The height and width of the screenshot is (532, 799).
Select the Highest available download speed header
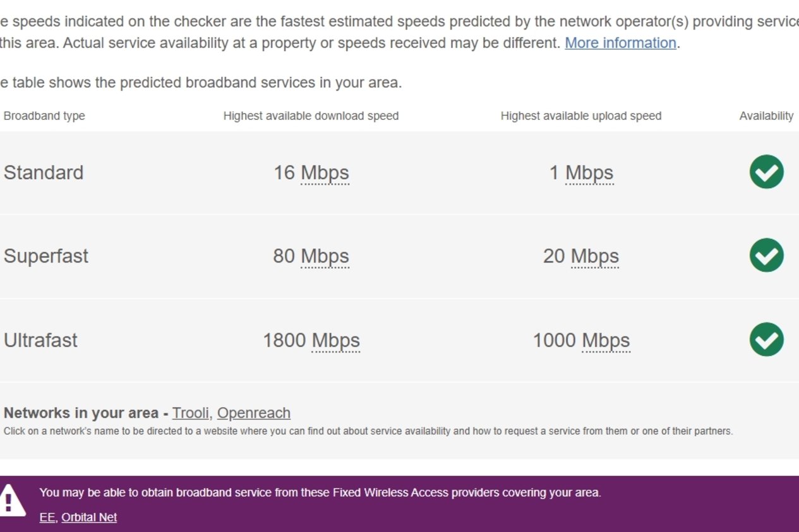pyautogui.click(x=311, y=116)
